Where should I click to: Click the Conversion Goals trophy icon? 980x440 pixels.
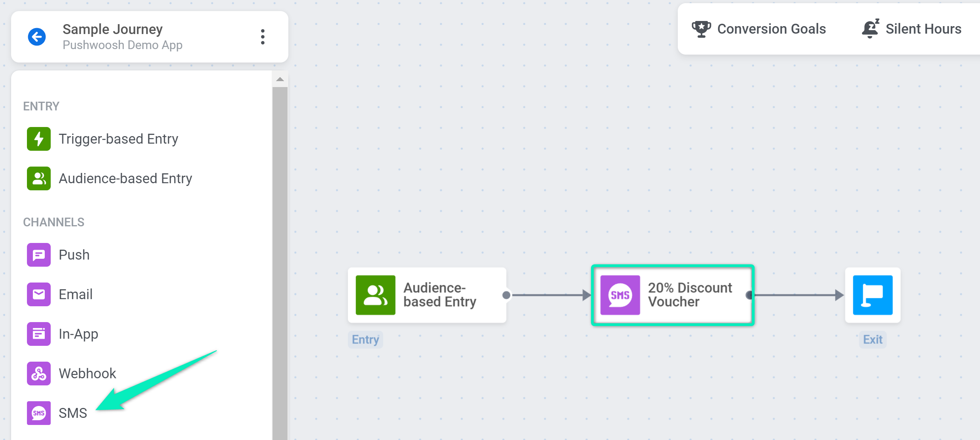pos(701,29)
